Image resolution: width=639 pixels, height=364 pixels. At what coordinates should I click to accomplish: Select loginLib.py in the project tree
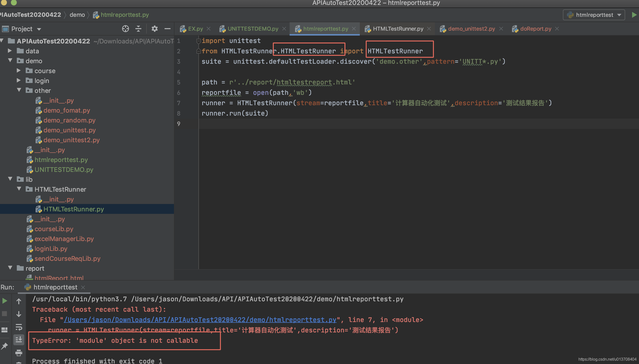[51, 248]
